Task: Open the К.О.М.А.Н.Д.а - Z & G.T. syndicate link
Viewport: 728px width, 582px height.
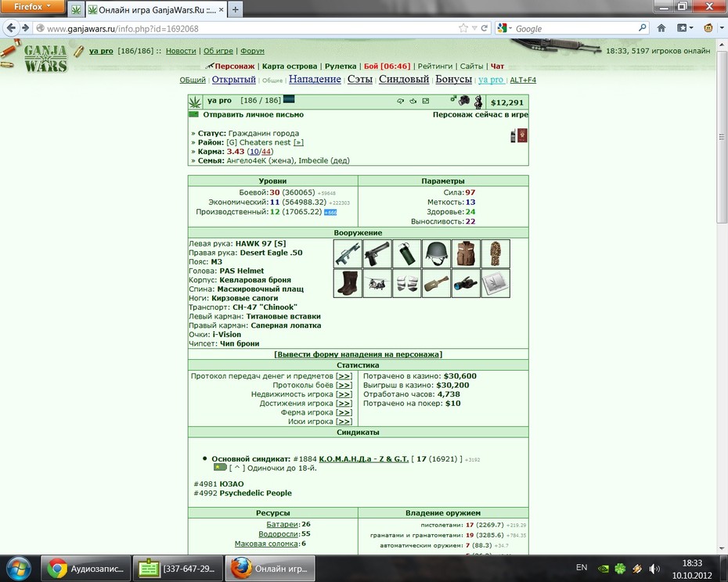Action: [363, 459]
